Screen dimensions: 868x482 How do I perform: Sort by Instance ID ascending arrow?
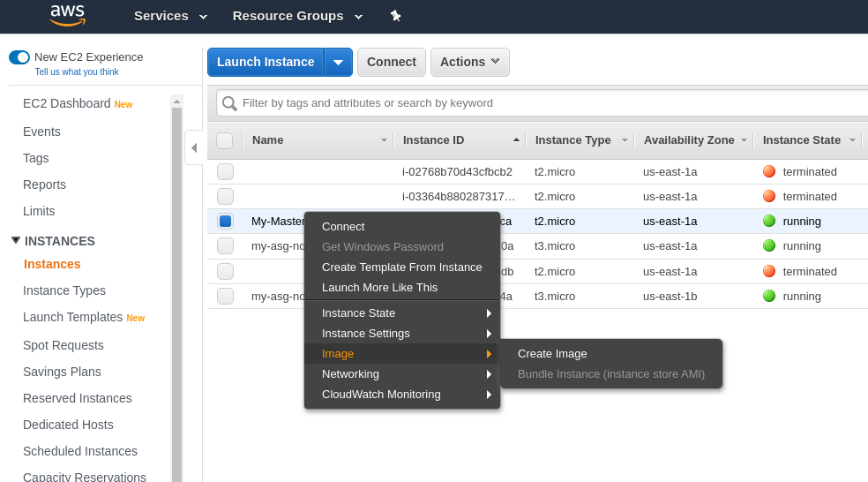coord(516,140)
